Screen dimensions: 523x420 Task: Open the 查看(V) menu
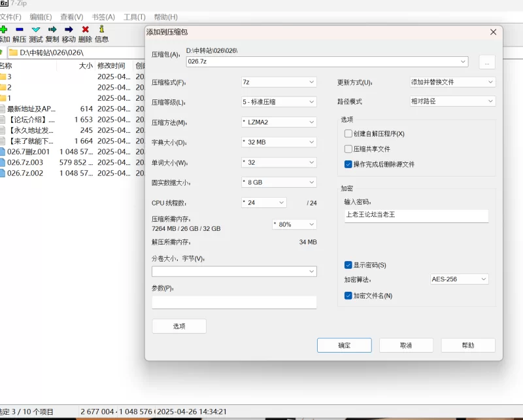click(x=72, y=17)
